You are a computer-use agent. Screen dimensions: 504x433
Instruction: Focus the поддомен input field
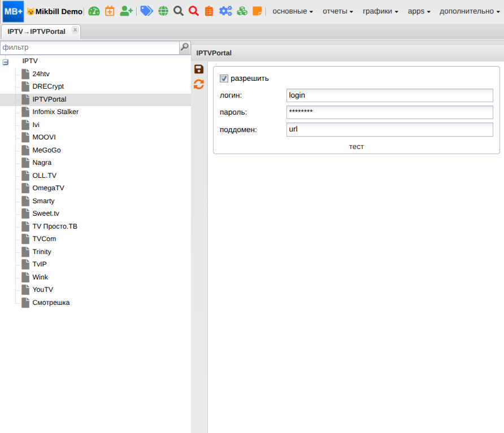point(389,129)
